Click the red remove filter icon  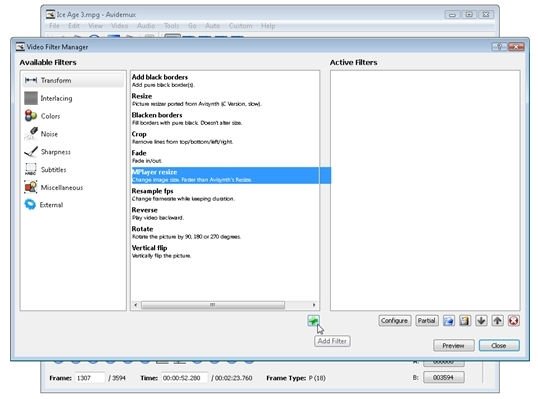point(514,321)
